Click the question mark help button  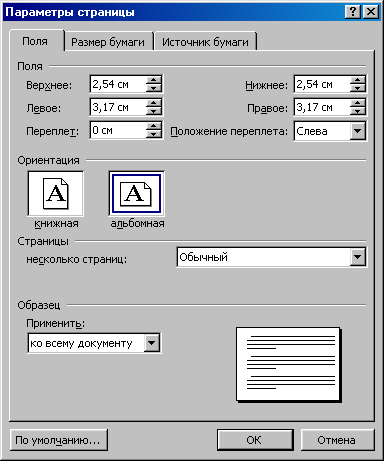pyautogui.click(x=353, y=12)
